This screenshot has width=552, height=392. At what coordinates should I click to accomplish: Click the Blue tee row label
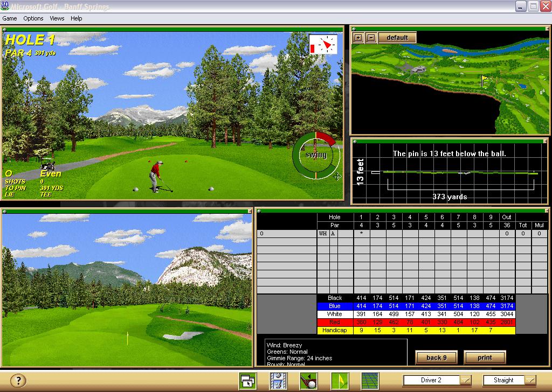[x=334, y=306]
